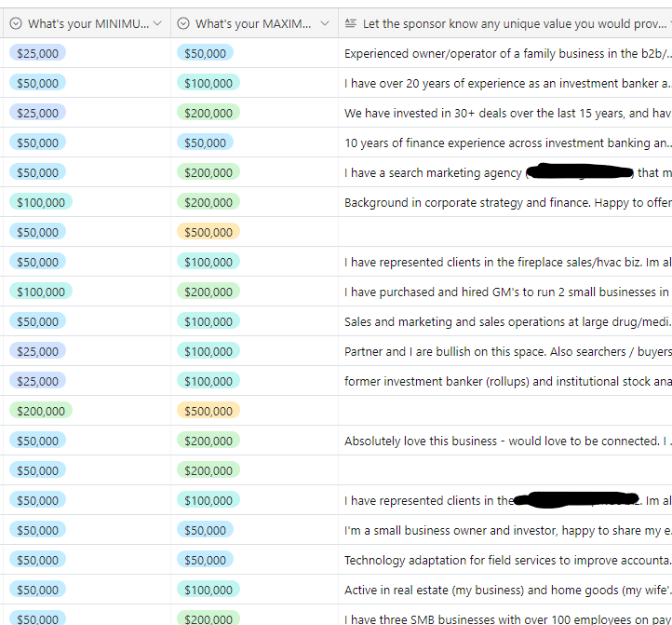Select the $100,000 maximum in the "Partner and I" row
Viewport: 672px width, 625px height.
(208, 351)
